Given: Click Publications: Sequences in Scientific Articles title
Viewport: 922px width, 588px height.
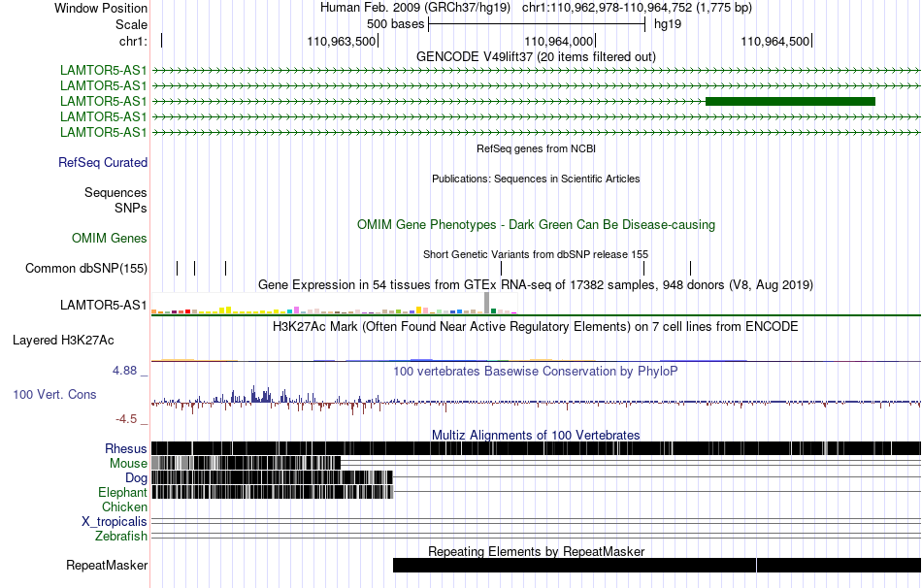Looking at the screenshot, I should coord(536,179).
